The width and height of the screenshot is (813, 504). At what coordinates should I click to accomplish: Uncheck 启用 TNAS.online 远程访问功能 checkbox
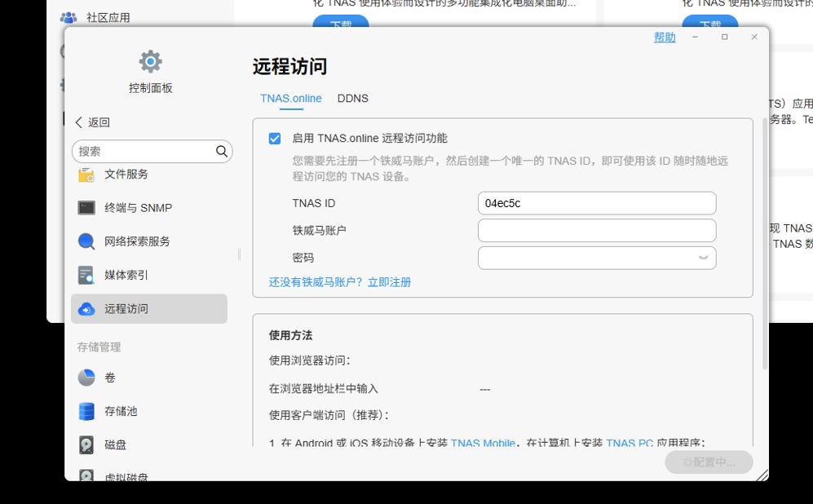click(x=275, y=139)
